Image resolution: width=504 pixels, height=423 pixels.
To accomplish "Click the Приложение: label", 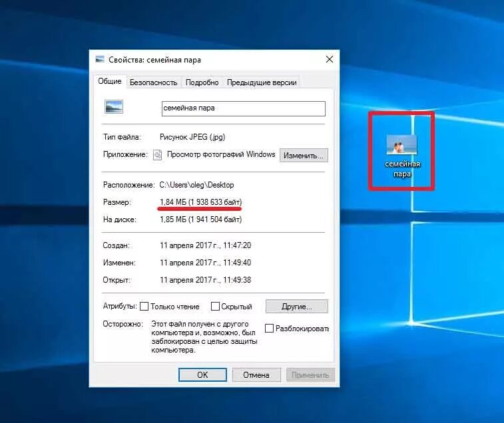I will point(125,154).
